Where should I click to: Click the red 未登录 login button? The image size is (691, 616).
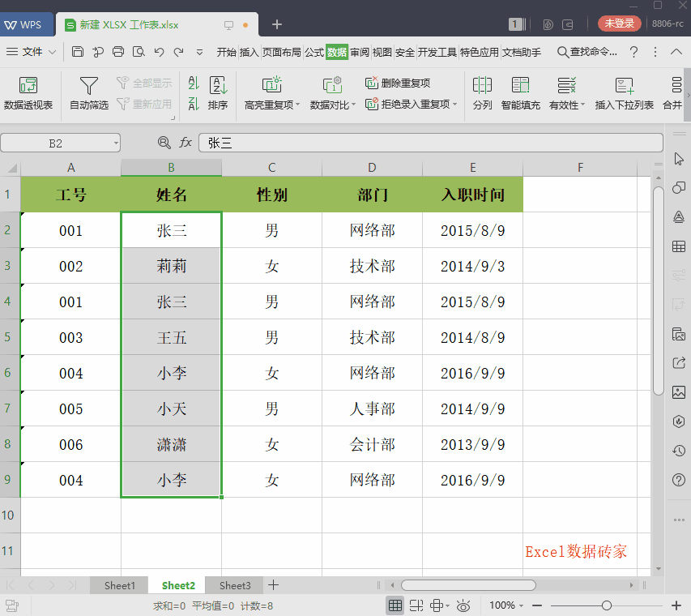[619, 24]
